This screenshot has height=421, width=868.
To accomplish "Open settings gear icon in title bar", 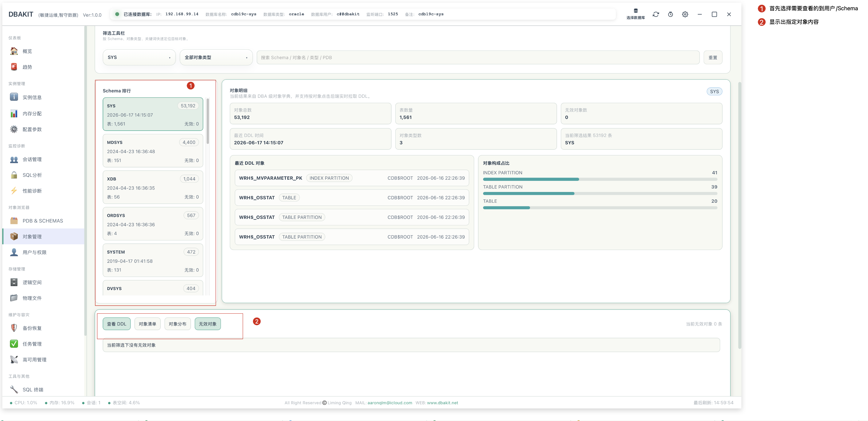I will point(685,14).
